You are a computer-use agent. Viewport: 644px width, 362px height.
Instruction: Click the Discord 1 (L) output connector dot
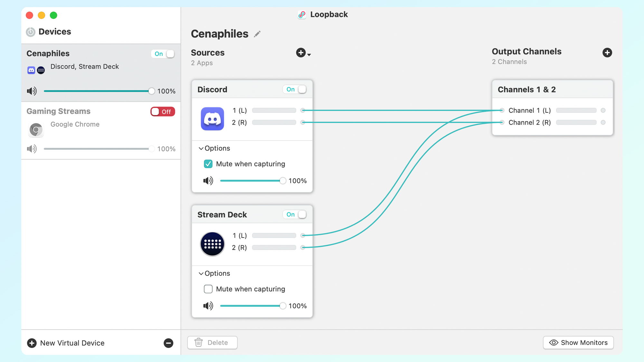click(x=303, y=110)
